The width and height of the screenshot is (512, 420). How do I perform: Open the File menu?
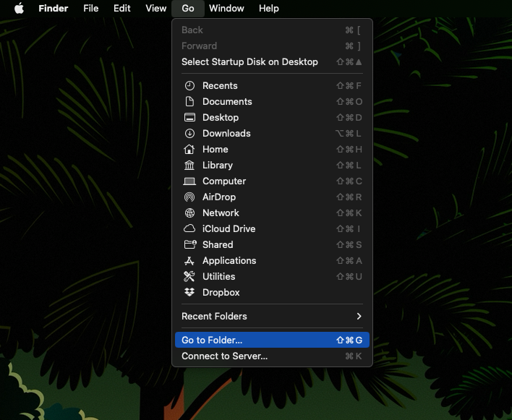click(x=90, y=9)
